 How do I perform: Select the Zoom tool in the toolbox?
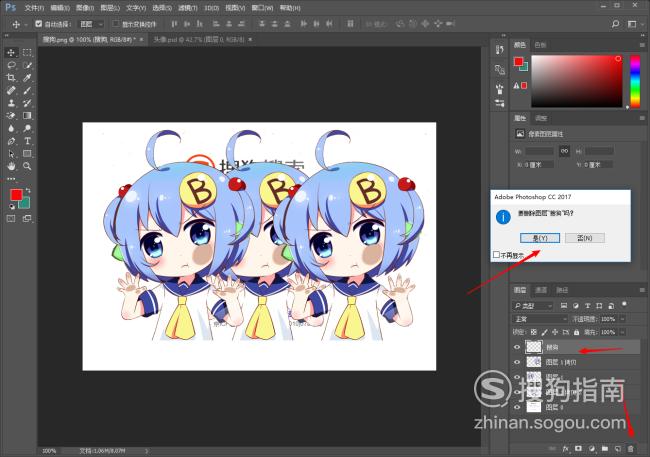pyautogui.click(x=27, y=166)
